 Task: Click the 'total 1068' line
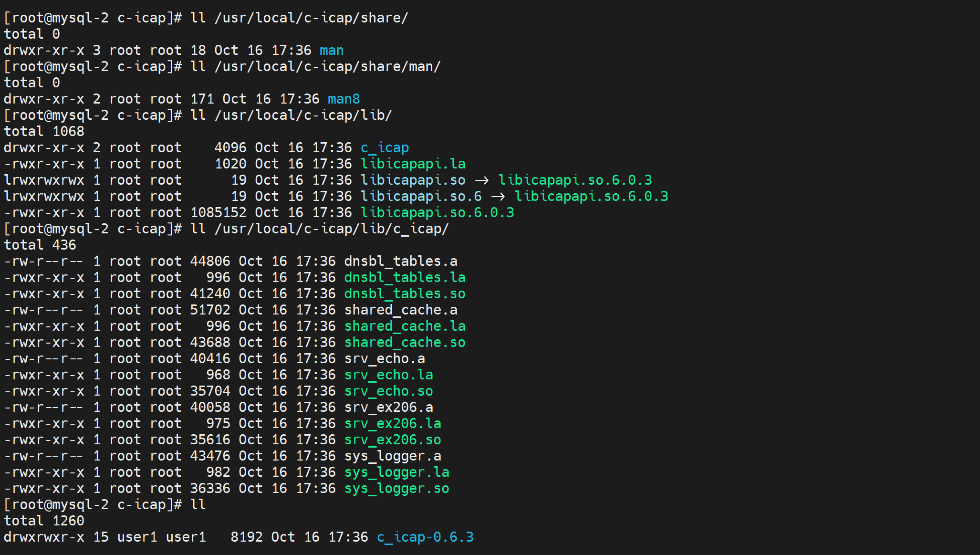click(44, 131)
